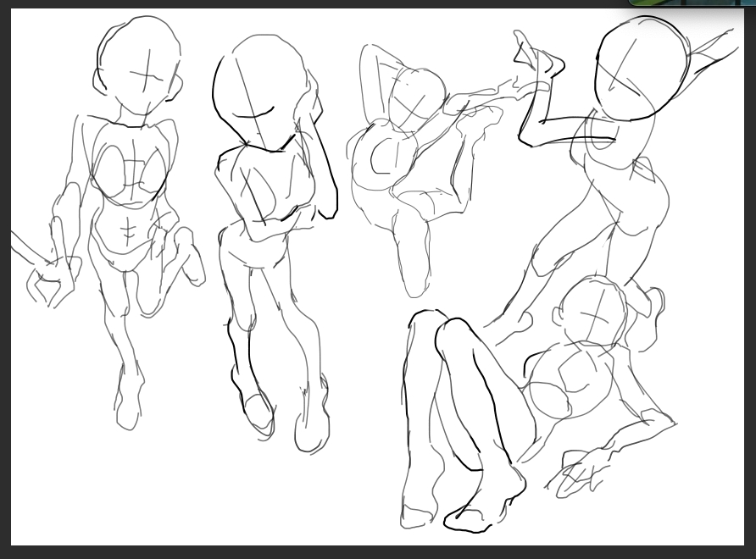Click the head of the far-left figure
This screenshot has height=559, width=756.
point(141,66)
